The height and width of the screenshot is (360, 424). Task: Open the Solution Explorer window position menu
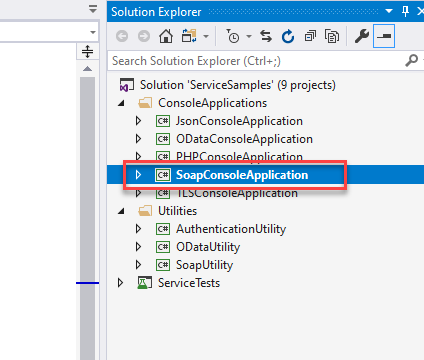[x=389, y=11]
